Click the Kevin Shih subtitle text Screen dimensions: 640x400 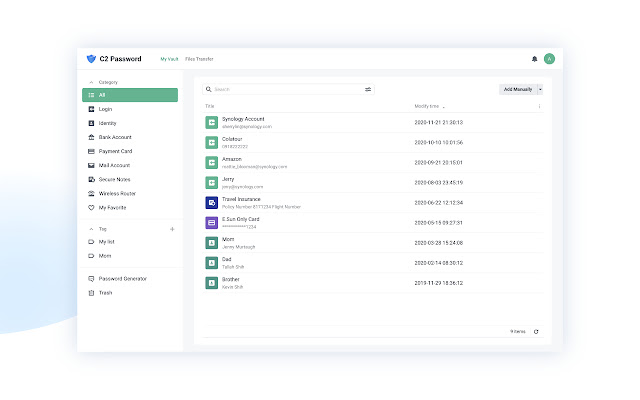click(232, 287)
